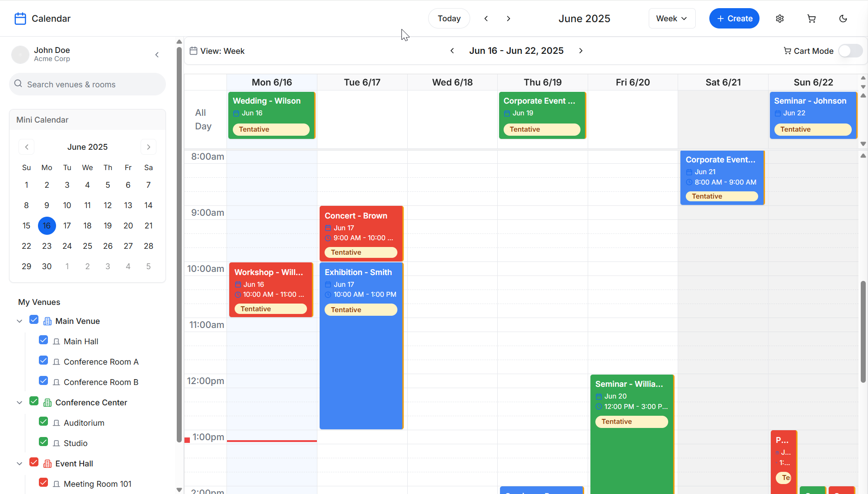The width and height of the screenshot is (868, 494).
Task: Open the Week view dropdown
Action: tap(672, 19)
